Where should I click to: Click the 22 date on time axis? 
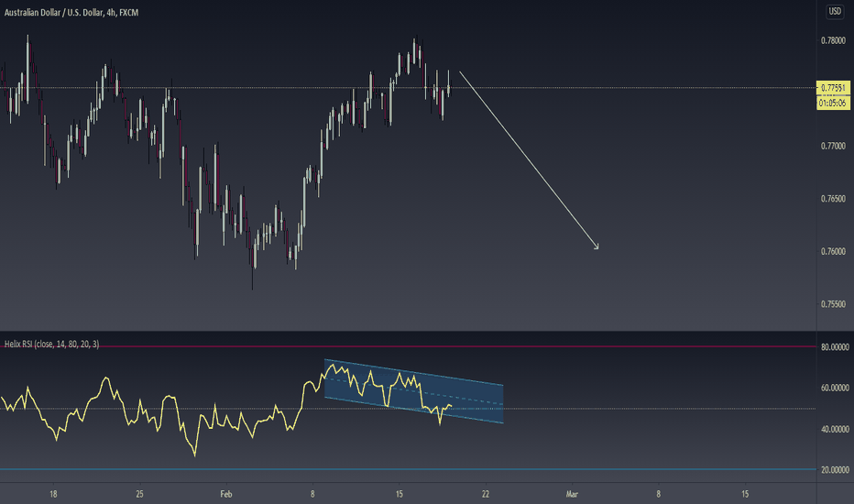486,494
